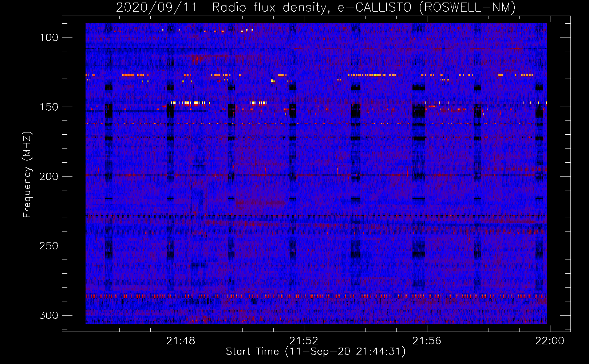Click the 'Frequency (MHZ)' axis label

coord(27,174)
